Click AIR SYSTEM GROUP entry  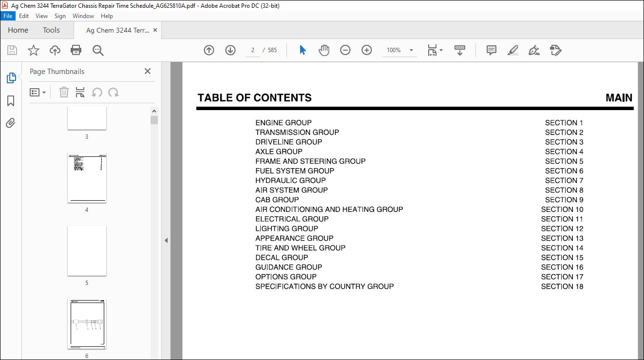tap(291, 190)
